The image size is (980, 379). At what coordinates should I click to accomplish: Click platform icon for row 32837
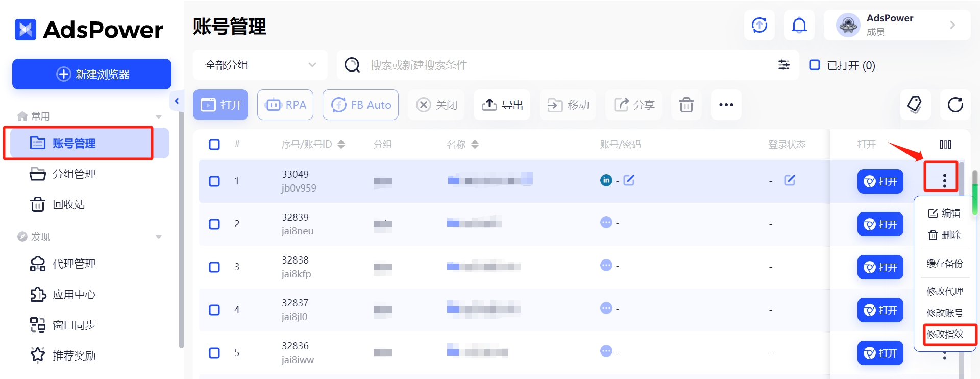click(606, 309)
